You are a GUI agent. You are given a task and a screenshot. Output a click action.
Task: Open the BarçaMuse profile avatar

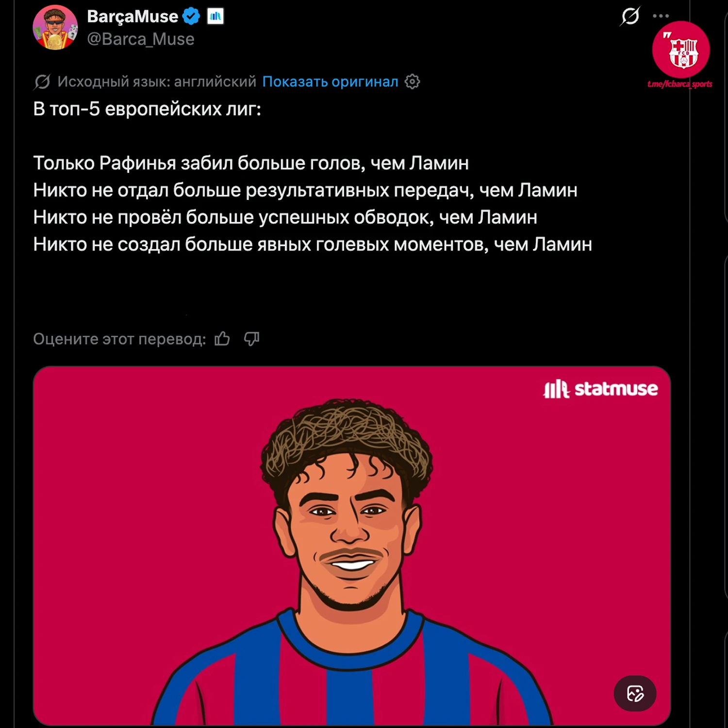55,27
